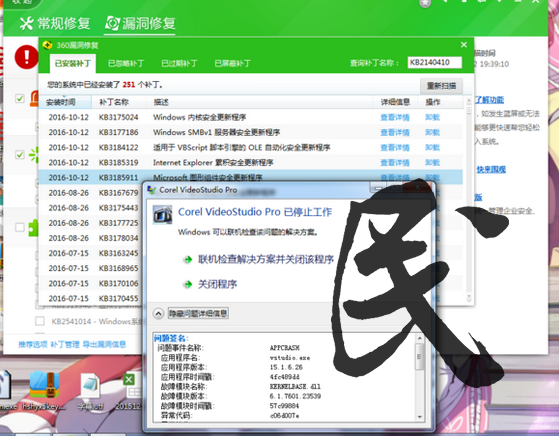Select the KB3167679 patch row
Viewport: 559px width, 438px height.
click(91, 193)
